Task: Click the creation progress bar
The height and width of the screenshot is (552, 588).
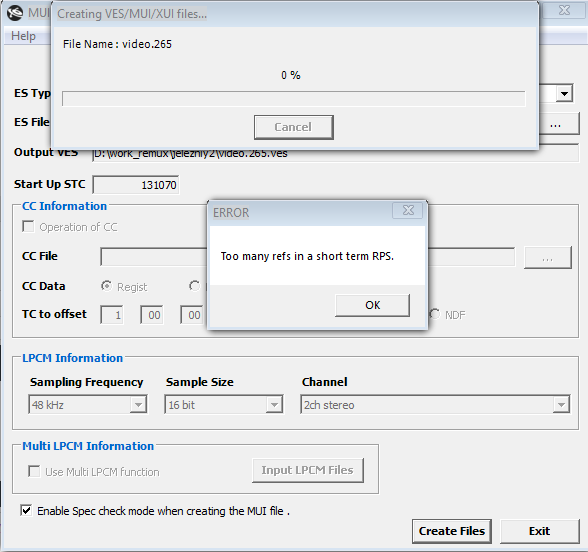Action: (294, 99)
